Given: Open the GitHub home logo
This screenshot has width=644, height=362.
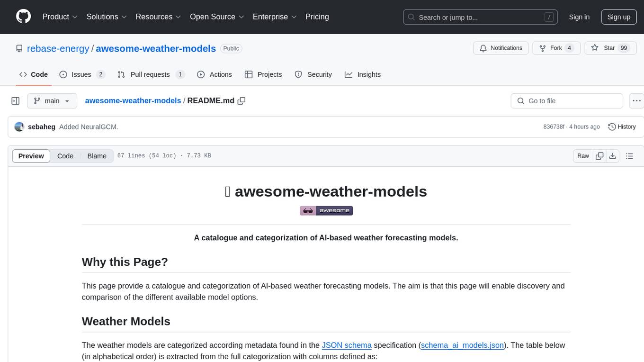Looking at the screenshot, I should [x=23, y=17].
